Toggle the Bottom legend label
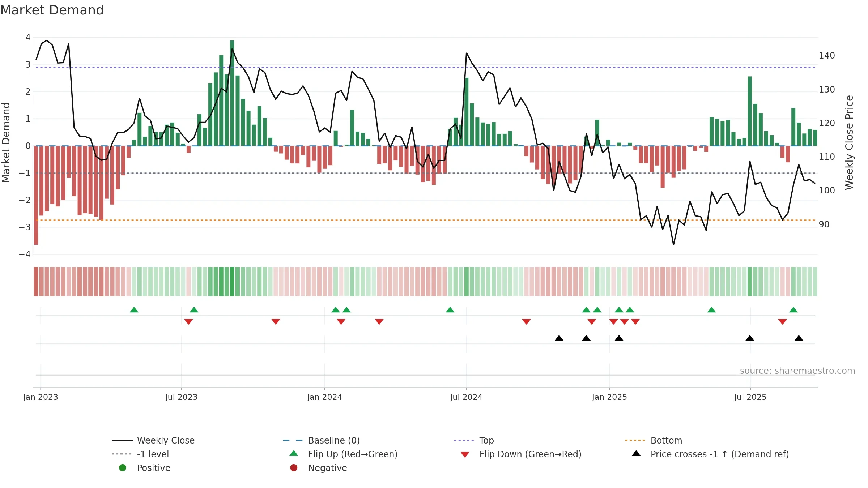 [x=666, y=440]
